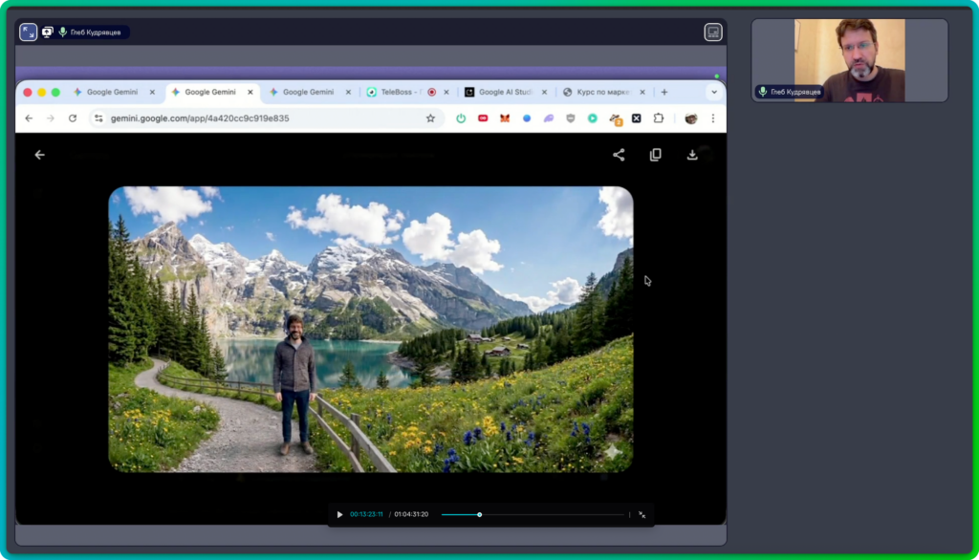Open the extension with badge 2

point(615,119)
